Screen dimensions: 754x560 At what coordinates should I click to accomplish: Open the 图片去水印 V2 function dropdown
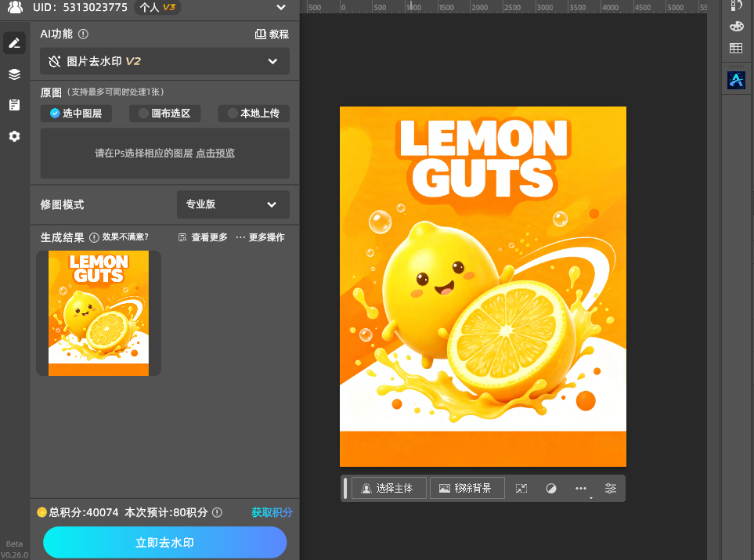pos(164,61)
